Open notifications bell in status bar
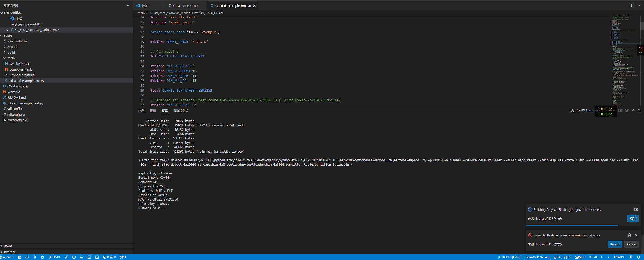The width and height of the screenshot is (644, 260). click(639, 257)
